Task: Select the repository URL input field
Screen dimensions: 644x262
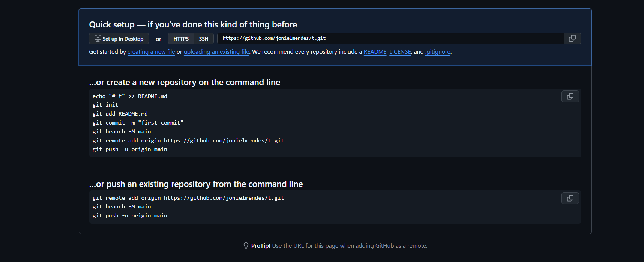Action: (x=390, y=38)
